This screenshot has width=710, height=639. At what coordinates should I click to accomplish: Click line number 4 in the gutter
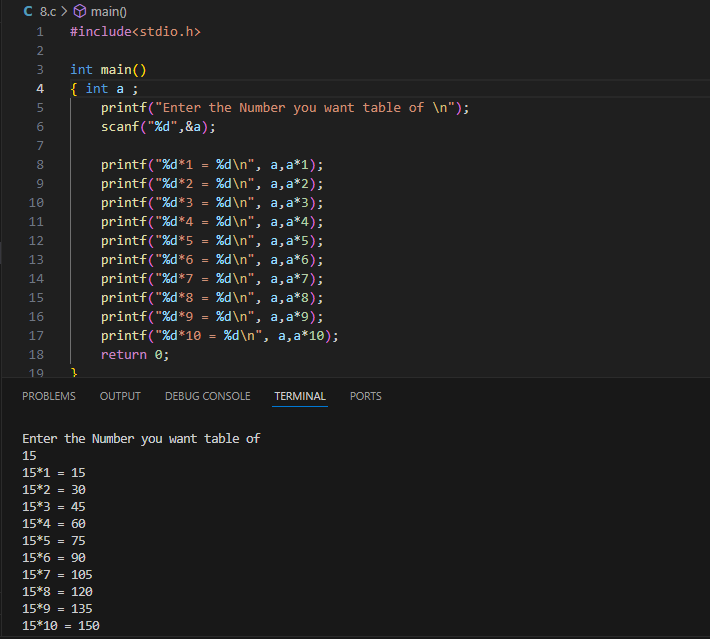(x=40, y=89)
